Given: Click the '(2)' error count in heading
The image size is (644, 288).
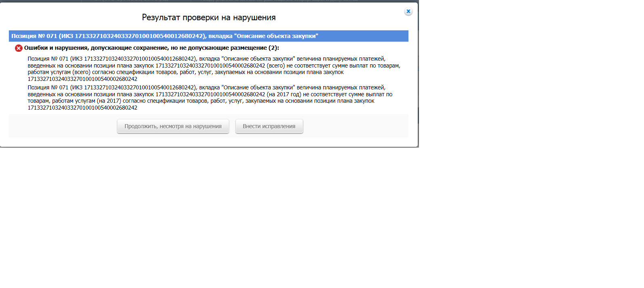Looking at the screenshot, I should 274,48.
